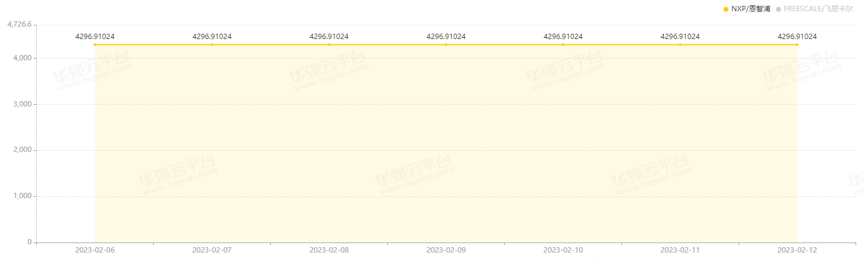Click the 4296.91024 value above 2023-02-09
The height and width of the screenshot is (262, 868).
446,36
